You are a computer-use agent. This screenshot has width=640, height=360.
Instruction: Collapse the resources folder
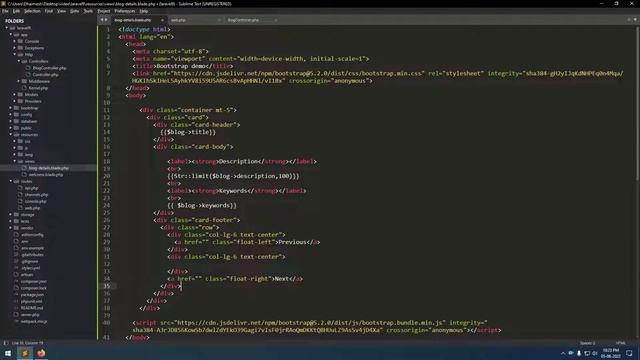(x=11, y=134)
